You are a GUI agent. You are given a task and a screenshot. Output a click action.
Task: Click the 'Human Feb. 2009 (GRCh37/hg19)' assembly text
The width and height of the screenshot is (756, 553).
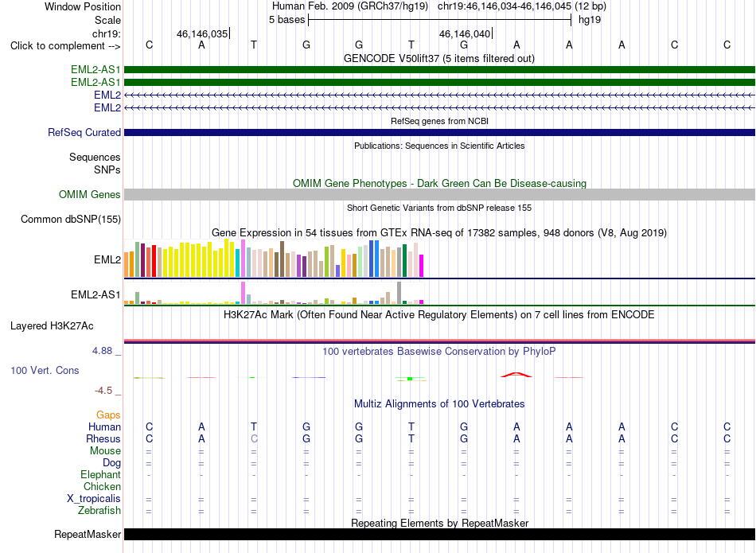pyautogui.click(x=350, y=6)
